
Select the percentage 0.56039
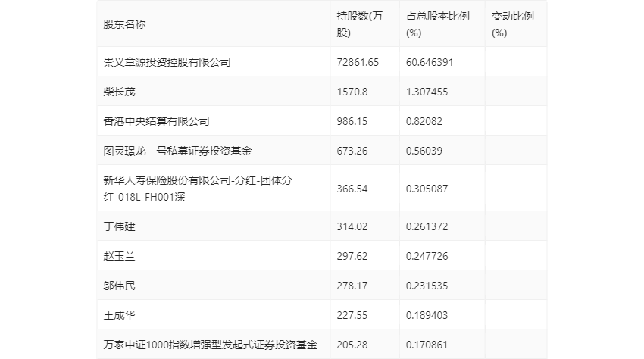(424, 151)
